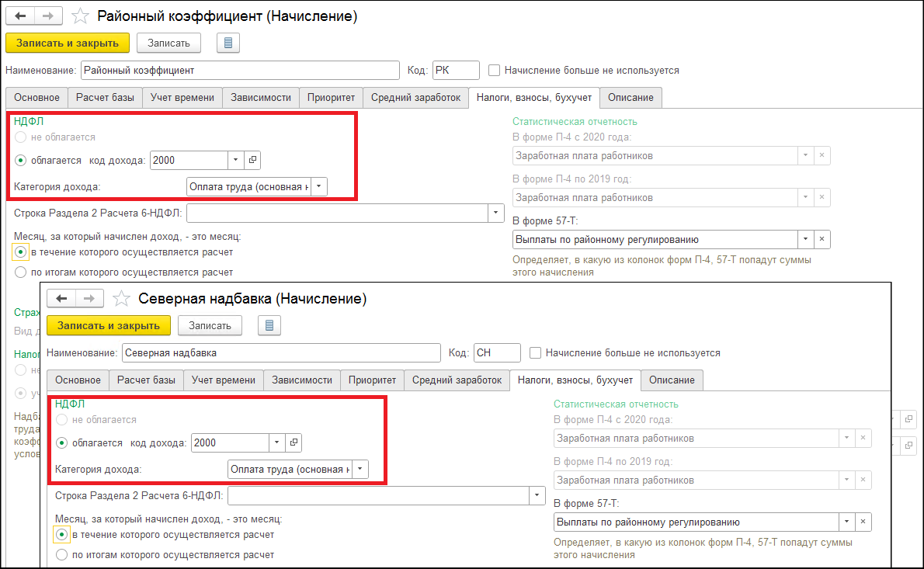Clear the П-4 с 2020 года field in Районный коэффициент
Screen dimensions: 924x569
822,155
